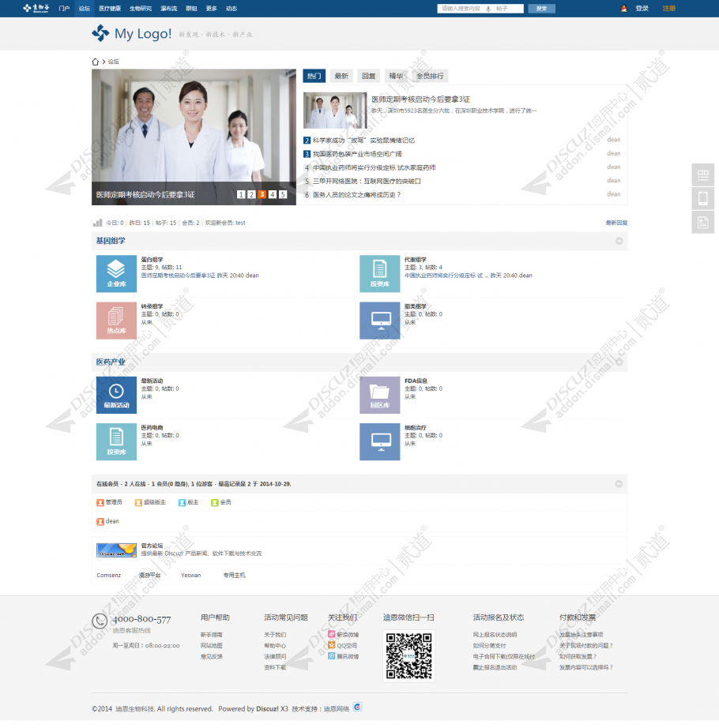The width and height of the screenshot is (719, 728).
Task: Open headline 医师定期考核启动今后要拿3证 in list
Action: [421, 99]
